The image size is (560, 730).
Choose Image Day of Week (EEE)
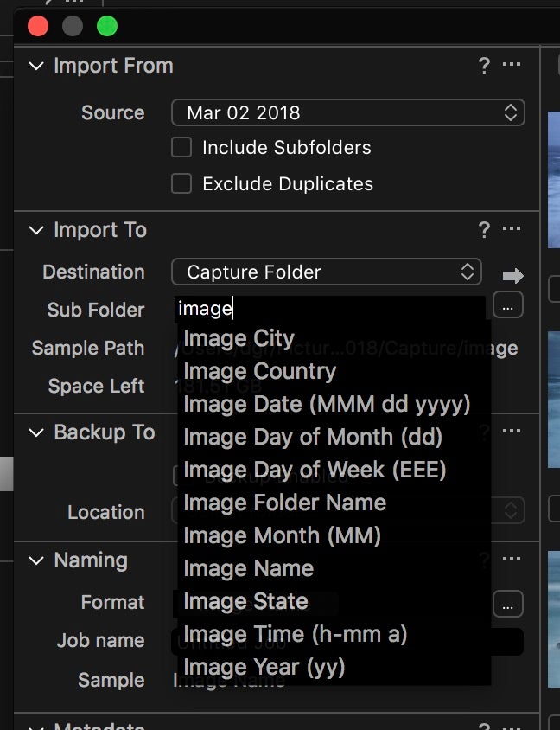334,470
